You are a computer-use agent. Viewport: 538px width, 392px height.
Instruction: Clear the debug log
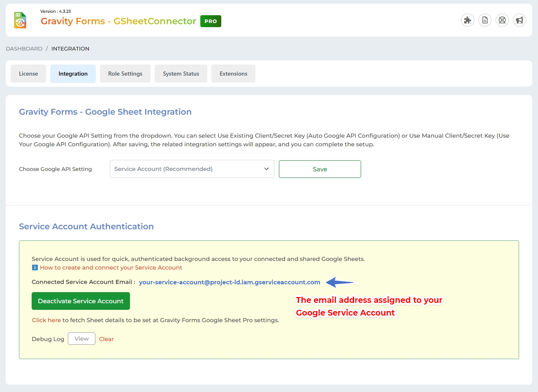[x=107, y=339]
